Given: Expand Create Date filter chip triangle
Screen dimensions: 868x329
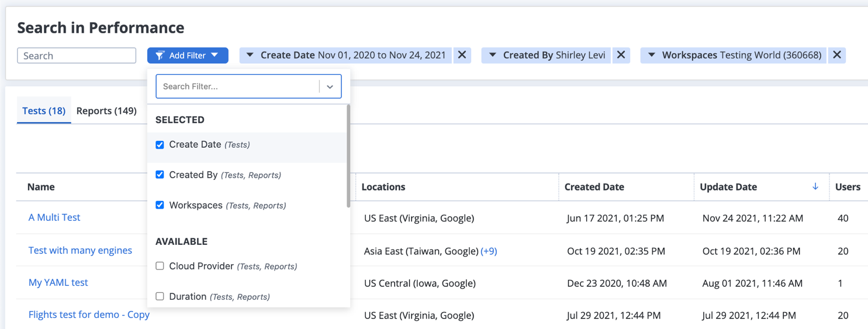Looking at the screenshot, I should tap(250, 55).
